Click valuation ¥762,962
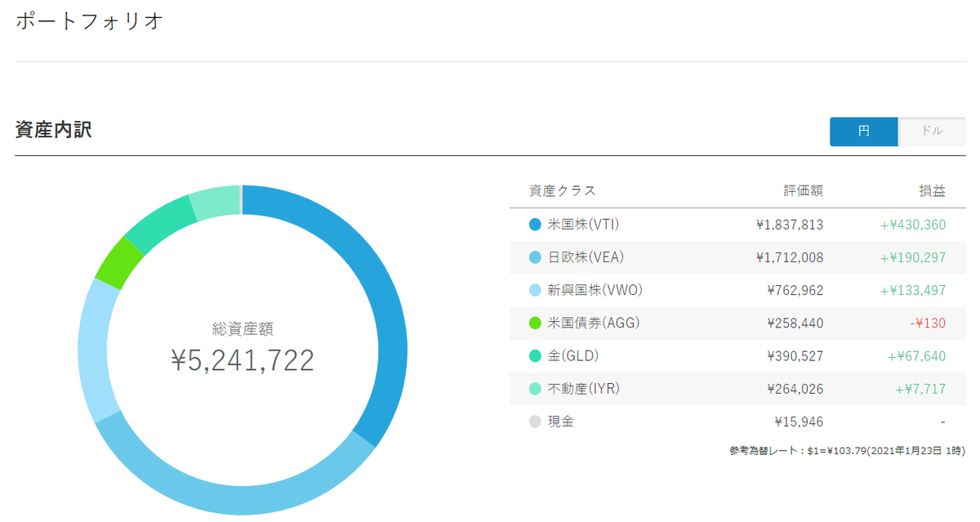This screenshot has width=980, height=522. (795, 290)
